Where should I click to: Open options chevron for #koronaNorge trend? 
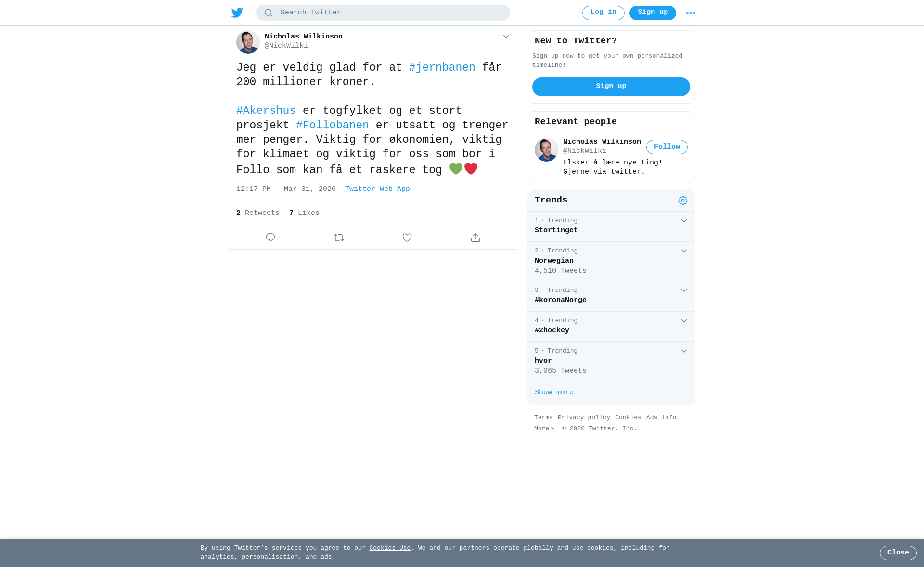[x=684, y=290]
